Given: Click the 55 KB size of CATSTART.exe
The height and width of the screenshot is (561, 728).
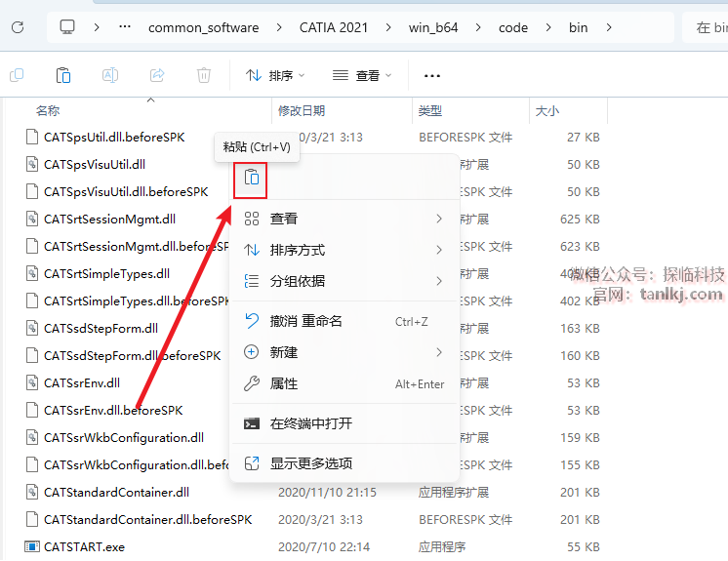Looking at the screenshot, I should click(584, 547).
